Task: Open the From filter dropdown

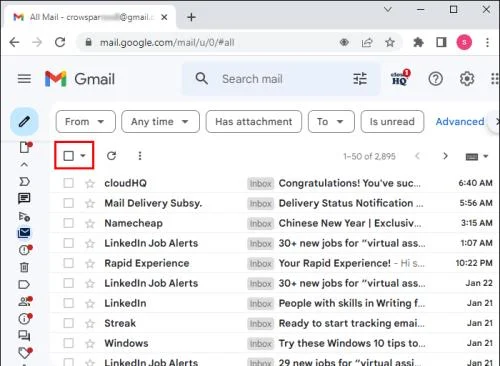Action: point(86,122)
